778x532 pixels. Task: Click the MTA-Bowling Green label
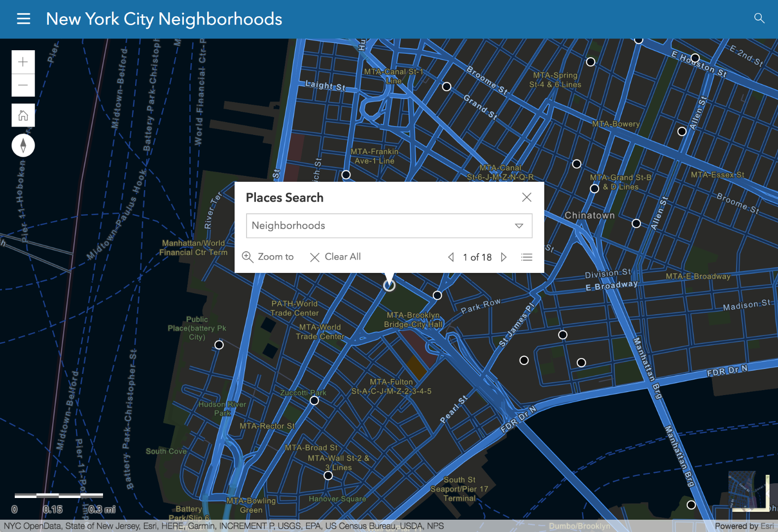point(251,505)
